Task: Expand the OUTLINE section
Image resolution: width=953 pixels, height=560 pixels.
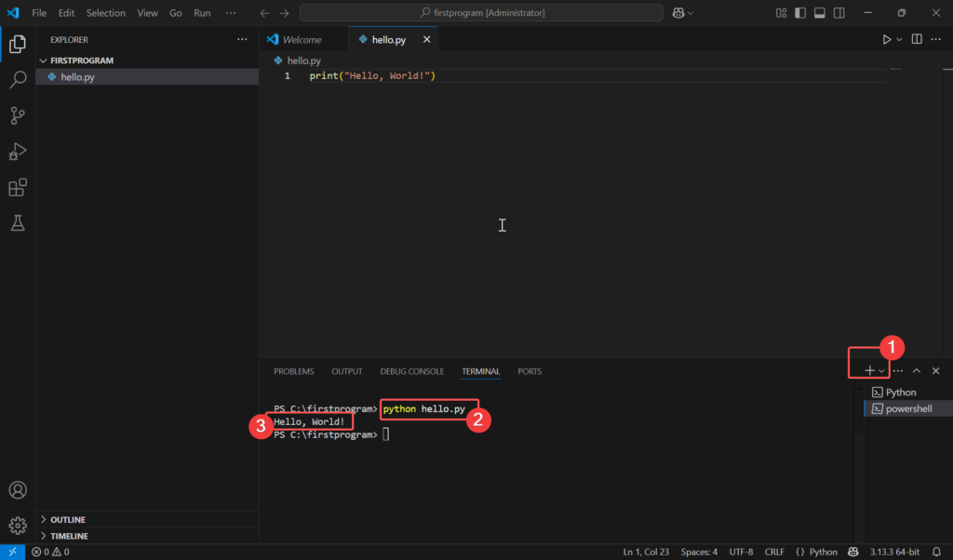Action: (x=148, y=520)
